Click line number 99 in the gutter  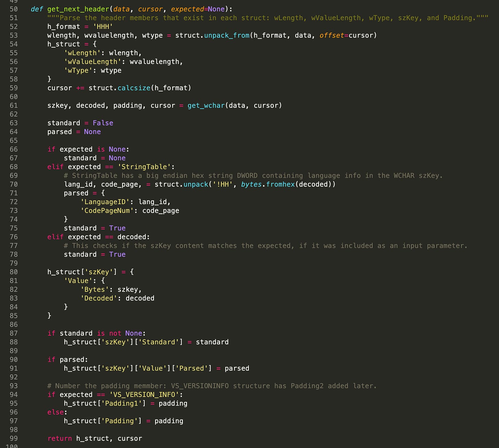click(13, 438)
